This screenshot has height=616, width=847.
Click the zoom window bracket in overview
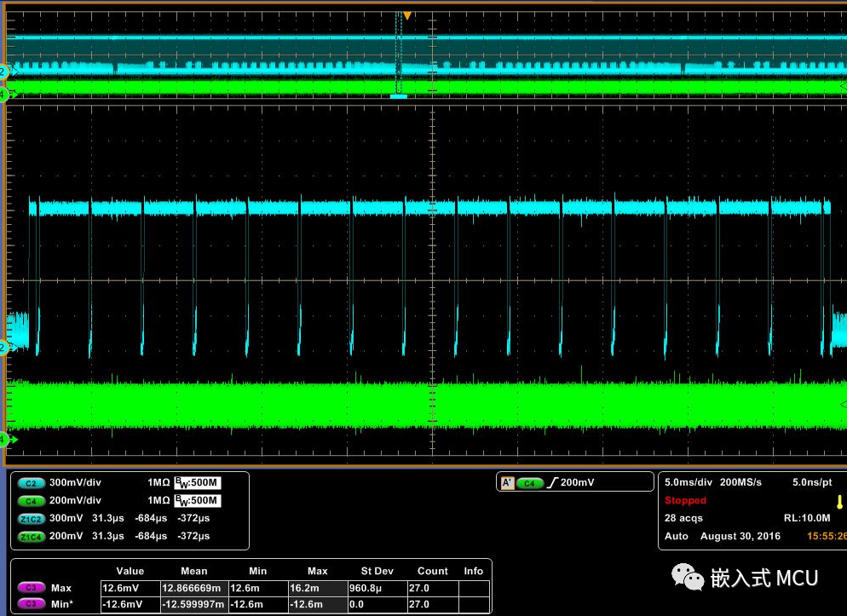click(x=398, y=95)
